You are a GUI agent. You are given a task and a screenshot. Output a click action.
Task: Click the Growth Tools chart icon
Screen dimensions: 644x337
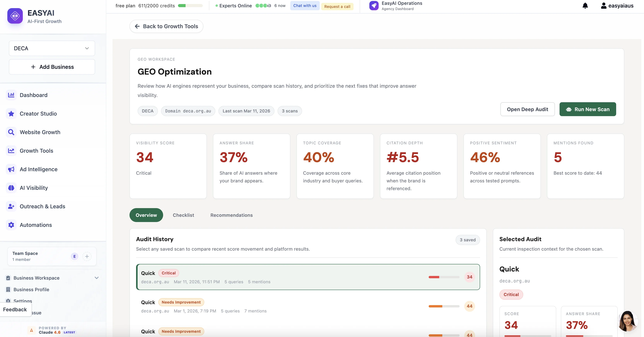pyautogui.click(x=11, y=151)
